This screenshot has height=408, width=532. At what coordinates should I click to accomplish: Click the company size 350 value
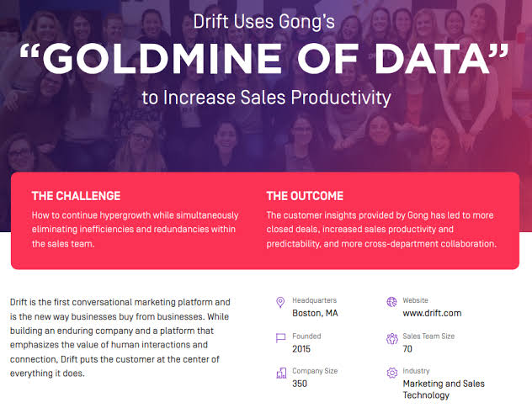point(300,384)
